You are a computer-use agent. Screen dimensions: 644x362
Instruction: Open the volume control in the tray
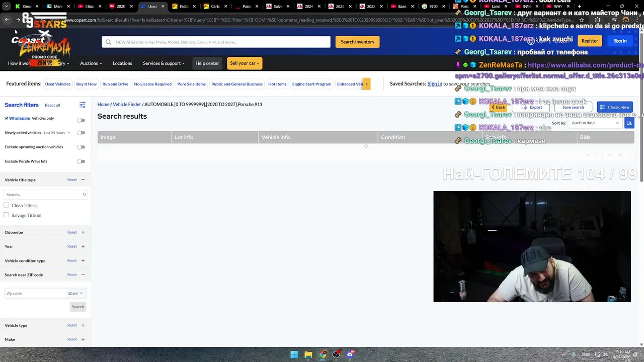(x=605, y=354)
